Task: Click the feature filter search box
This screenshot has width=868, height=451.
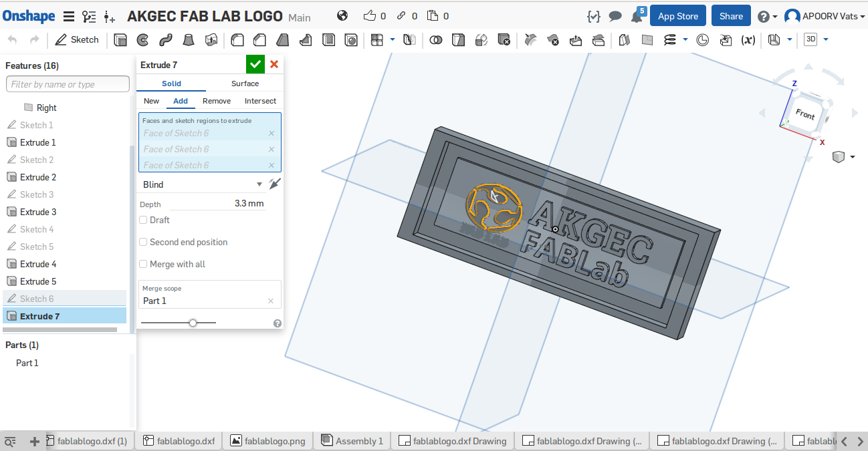Action: click(68, 84)
